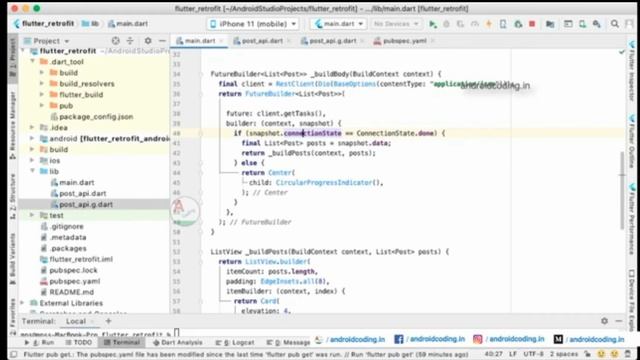Select package_config.json file

(96, 117)
